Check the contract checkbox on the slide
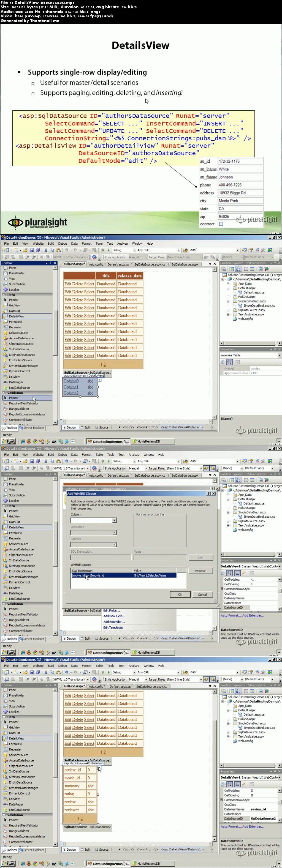 [x=221, y=224]
